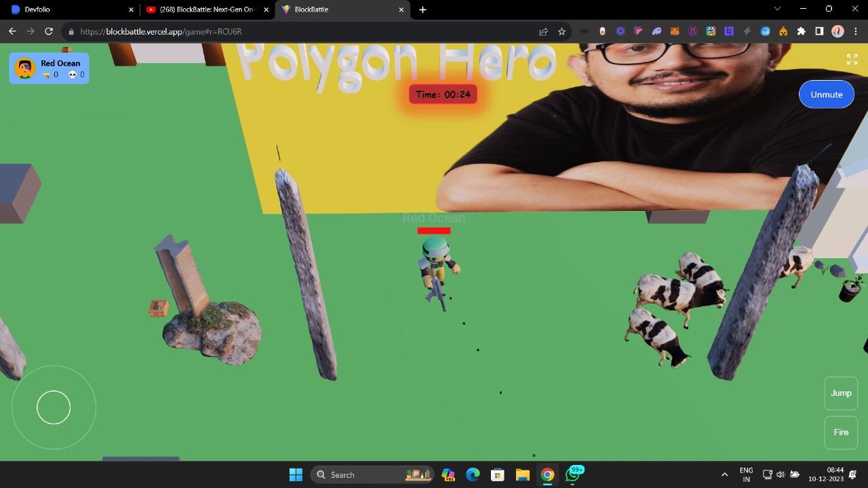This screenshot has height=488, width=868.
Task: Click the virtual joystick knob
Action: [54, 407]
